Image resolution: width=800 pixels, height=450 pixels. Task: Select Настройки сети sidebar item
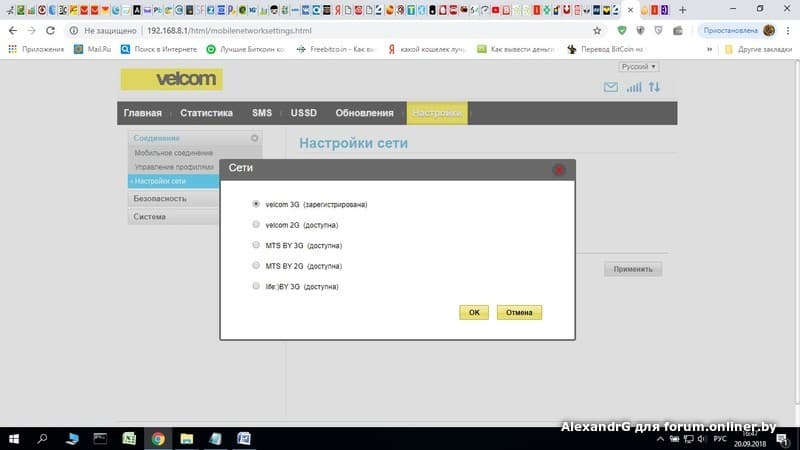point(173,181)
